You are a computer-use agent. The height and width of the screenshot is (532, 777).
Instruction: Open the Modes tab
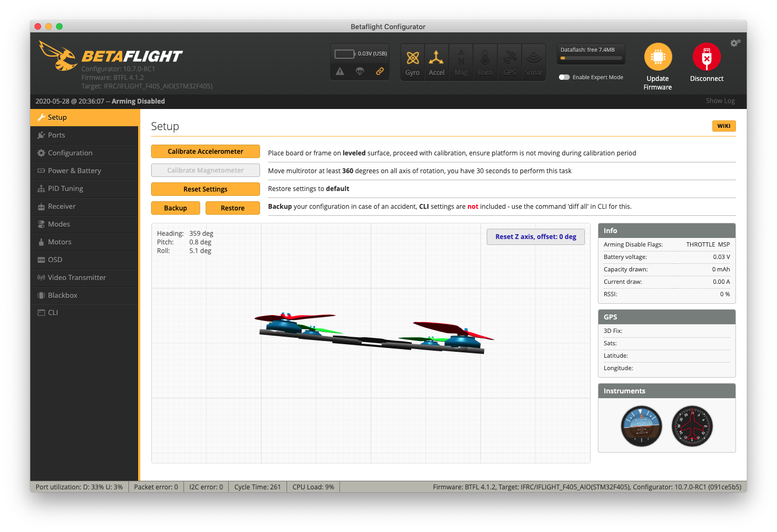[85, 224]
